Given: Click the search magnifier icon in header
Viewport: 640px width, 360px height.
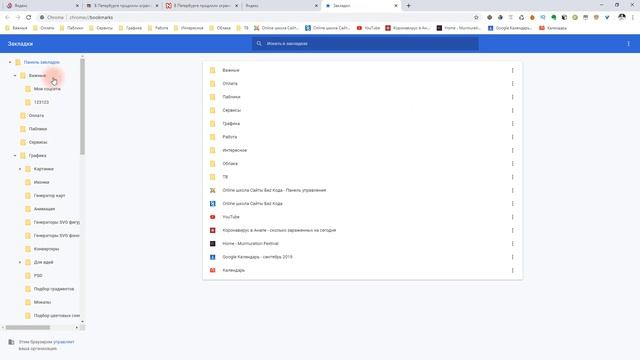Looking at the screenshot, I should pyautogui.click(x=259, y=43).
